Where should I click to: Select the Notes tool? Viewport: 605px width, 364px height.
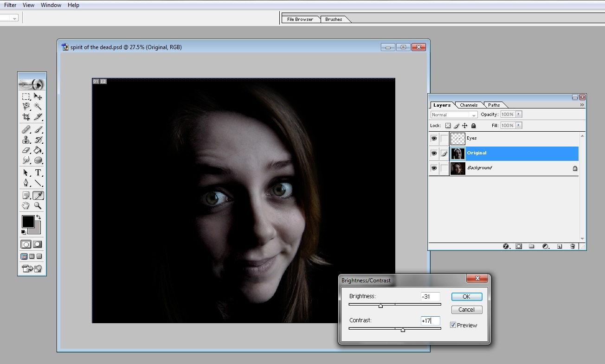coord(26,195)
